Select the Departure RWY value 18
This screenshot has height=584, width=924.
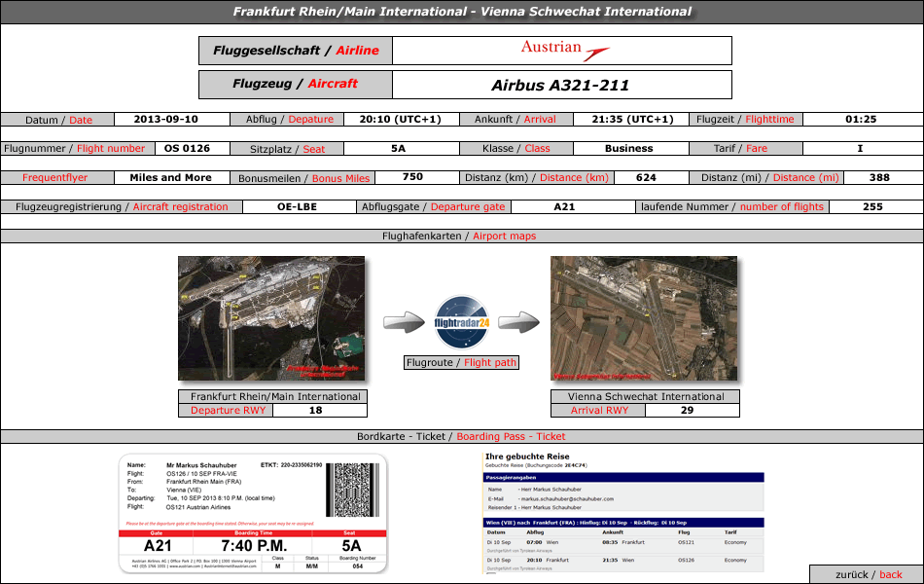314,411
